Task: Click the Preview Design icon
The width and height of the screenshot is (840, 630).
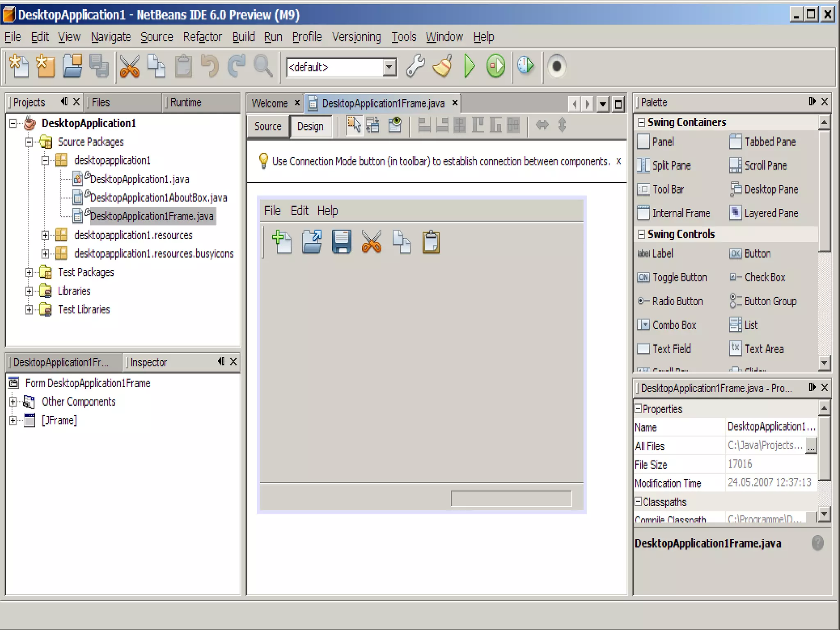Action: (x=395, y=126)
